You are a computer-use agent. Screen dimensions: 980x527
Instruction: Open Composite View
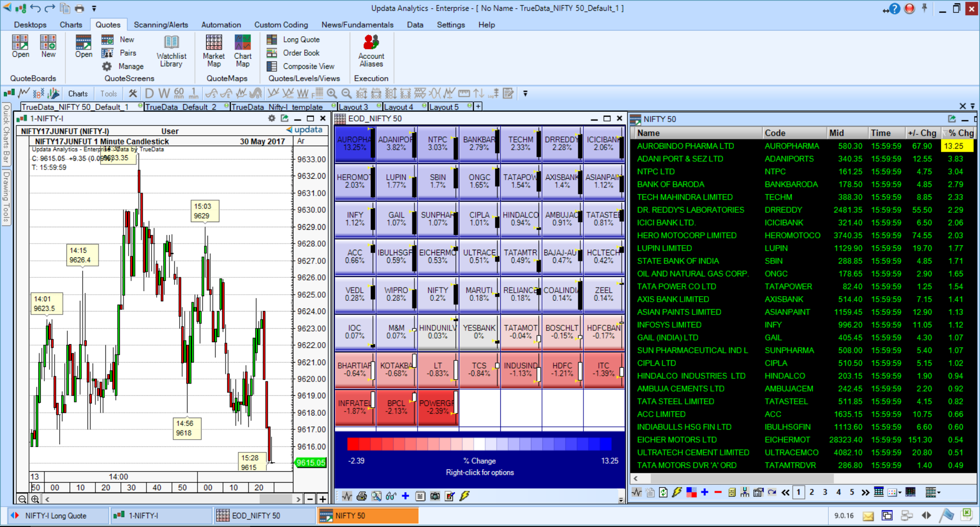click(301, 66)
